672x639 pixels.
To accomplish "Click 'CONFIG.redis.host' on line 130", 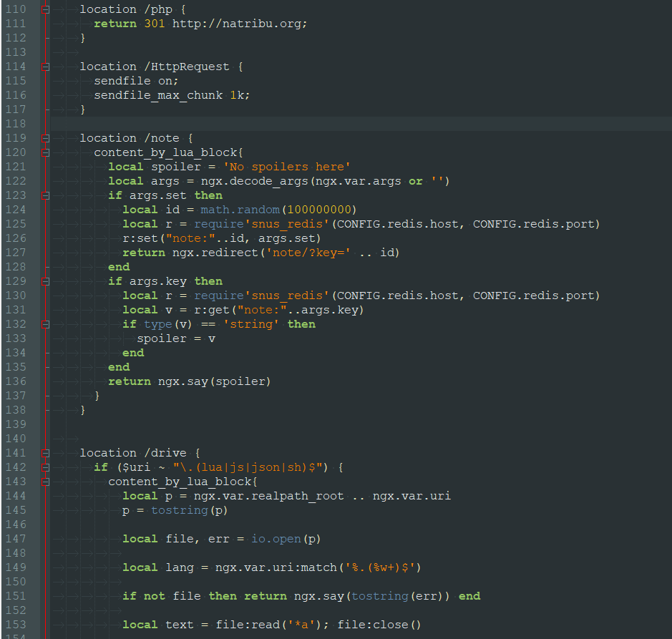I will point(397,296).
